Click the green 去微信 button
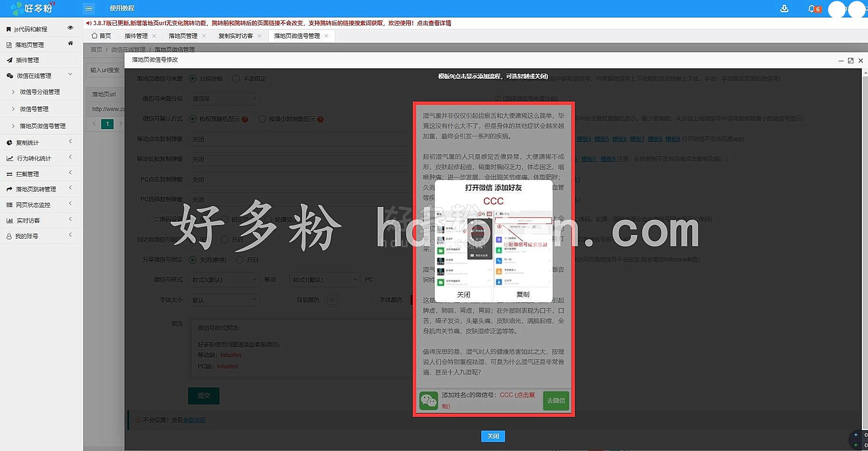868x451 pixels. (556, 401)
